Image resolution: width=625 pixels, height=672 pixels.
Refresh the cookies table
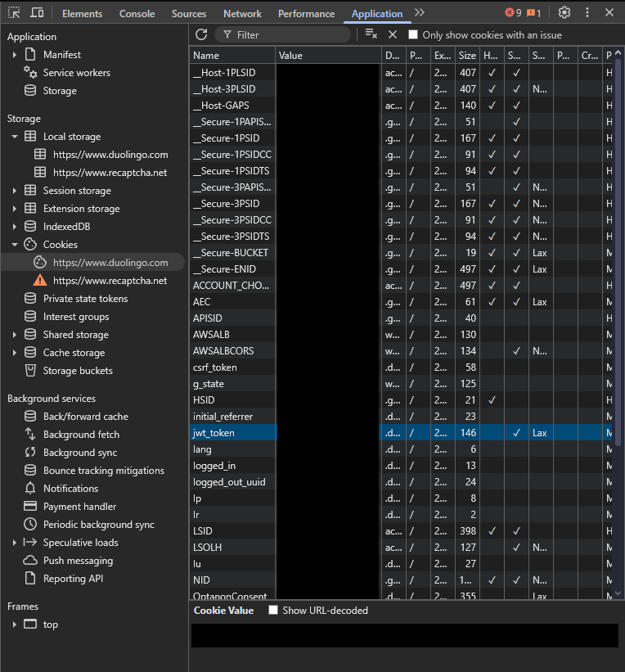point(201,34)
